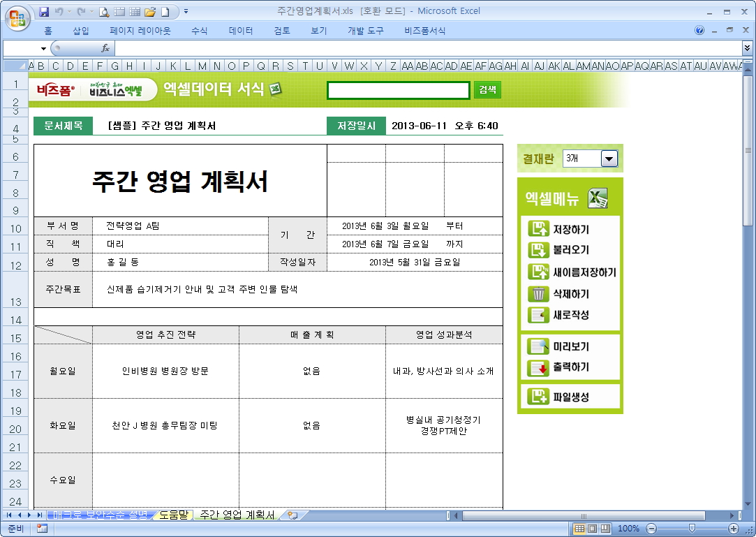Open the 삽입 ribbon tab
This screenshot has height=537, width=756.
(80, 31)
